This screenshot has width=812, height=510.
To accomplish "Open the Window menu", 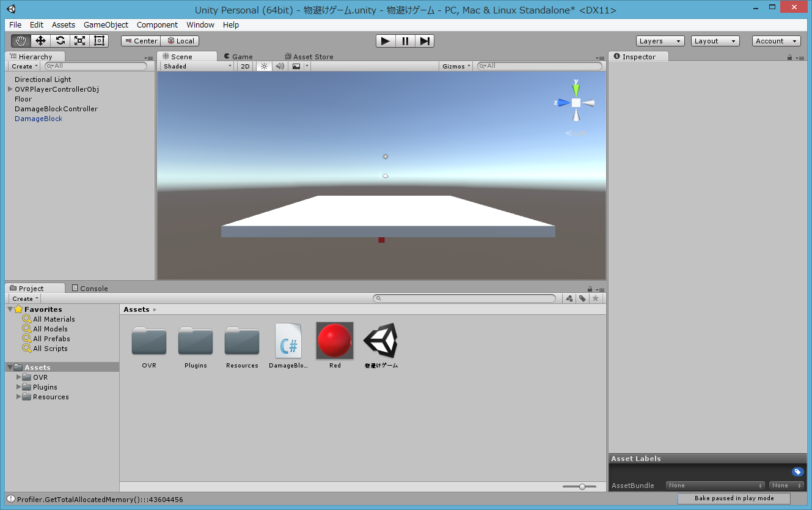I will click(200, 25).
